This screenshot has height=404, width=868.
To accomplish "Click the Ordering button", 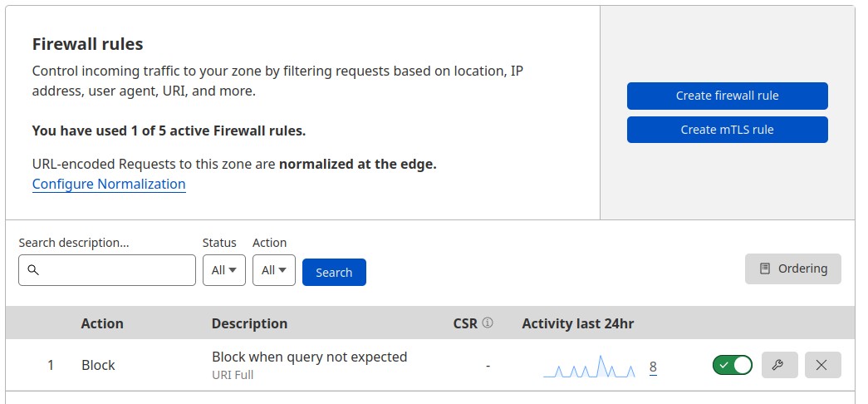I will [x=792, y=269].
